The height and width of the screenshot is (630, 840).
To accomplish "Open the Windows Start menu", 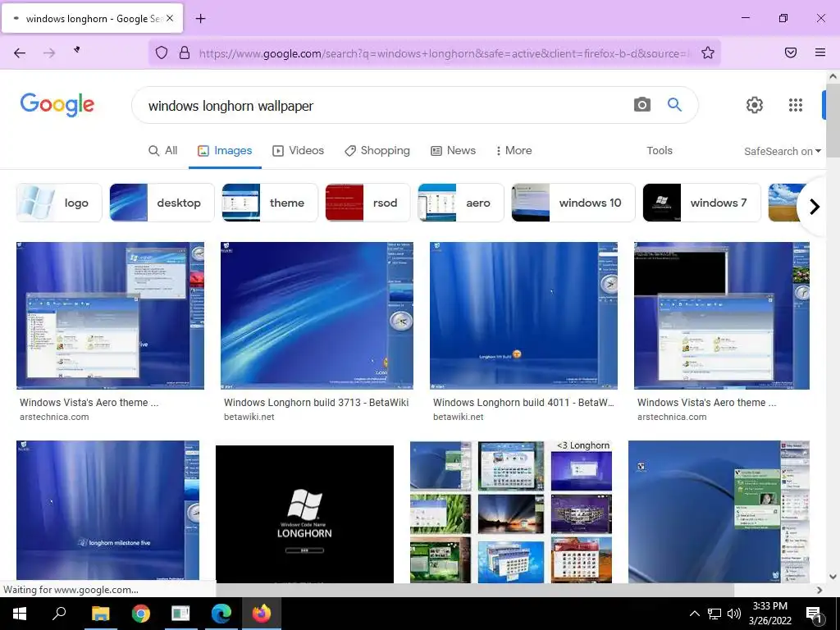I will coord(20,614).
